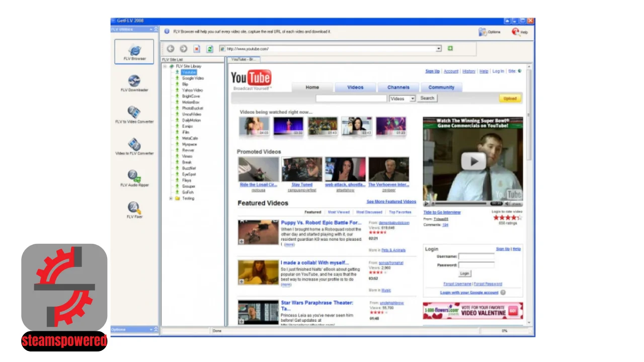Viewport: 644px width, 362px height.
Task: Open Options in the top toolbar
Action: [x=490, y=32]
